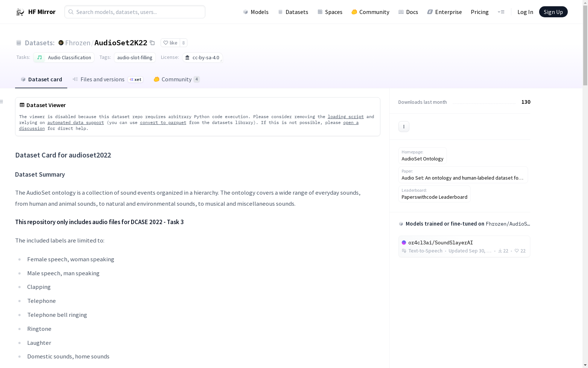
Task: Open the convert to parquet link
Action: [163, 123]
